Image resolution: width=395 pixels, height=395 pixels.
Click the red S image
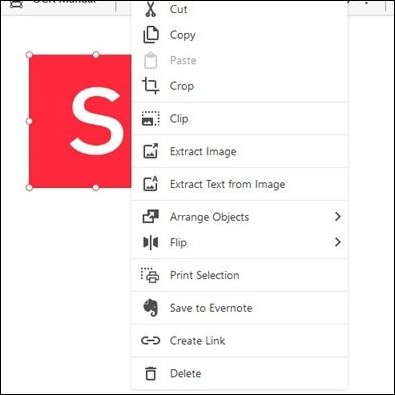click(80, 121)
